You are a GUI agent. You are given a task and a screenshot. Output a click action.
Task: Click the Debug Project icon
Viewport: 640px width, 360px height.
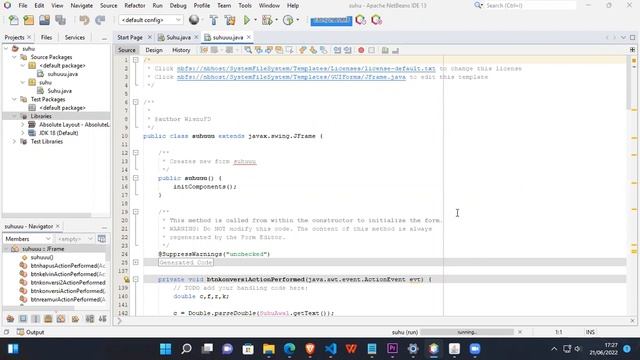coord(267,20)
